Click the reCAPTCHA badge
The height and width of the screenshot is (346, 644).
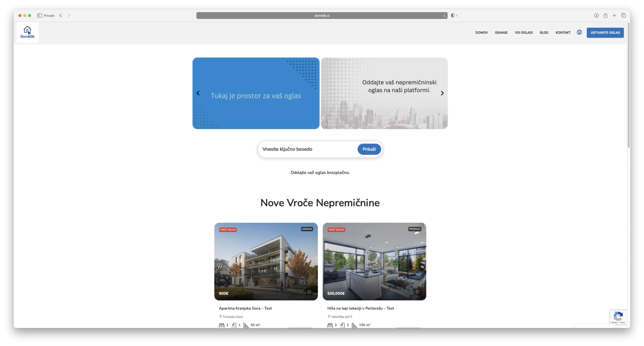(x=618, y=317)
